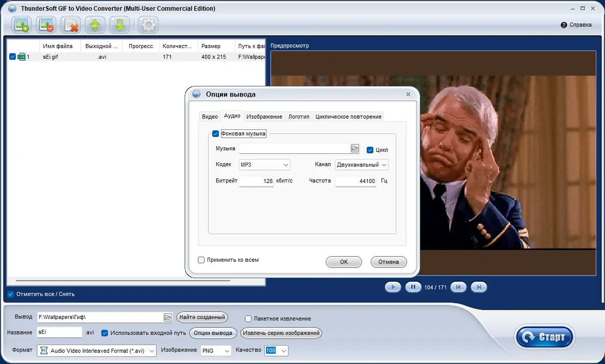Start conversion with Старт button
Image resolution: width=605 pixels, height=364 pixels.
click(544, 337)
